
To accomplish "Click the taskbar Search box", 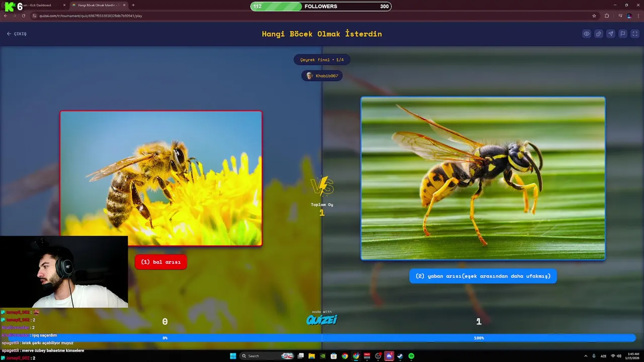I will pyautogui.click(x=267, y=356).
